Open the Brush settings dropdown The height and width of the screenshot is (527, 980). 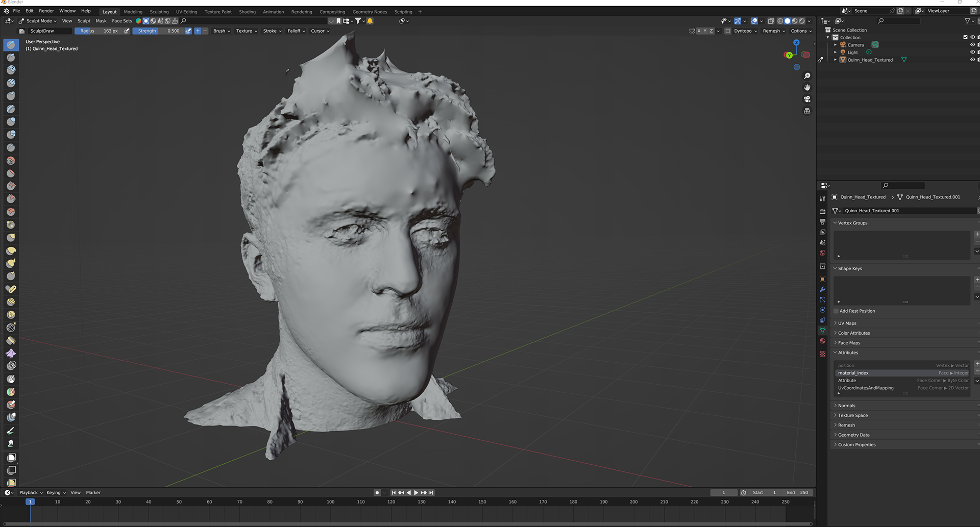point(222,31)
